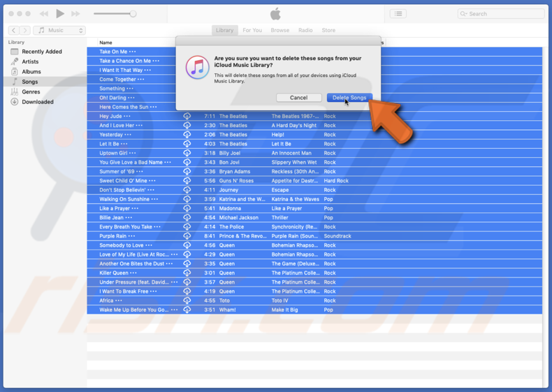Focus the Search field

(x=500, y=14)
